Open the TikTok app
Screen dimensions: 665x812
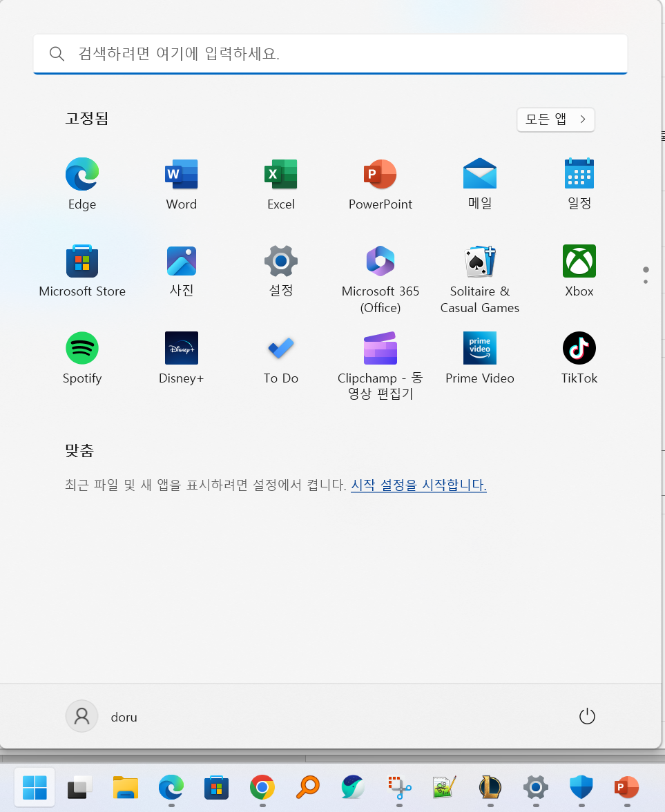[579, 358]
